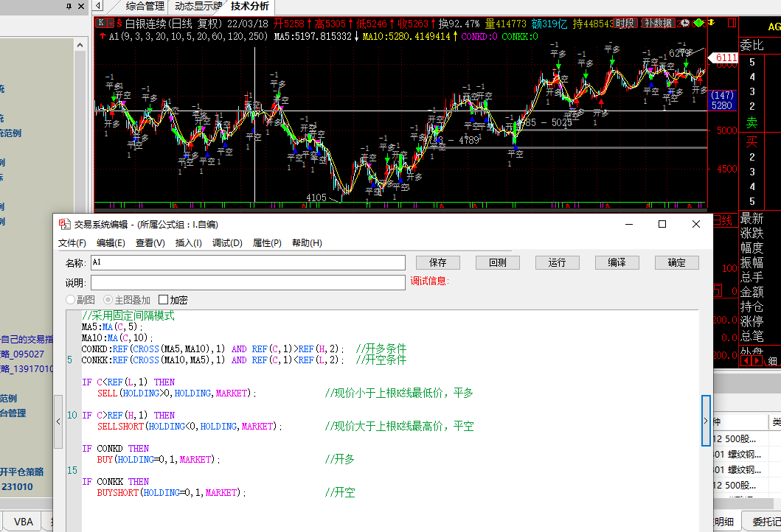Click the 台管理 item in left sidebar

click(x=13, y=413)
